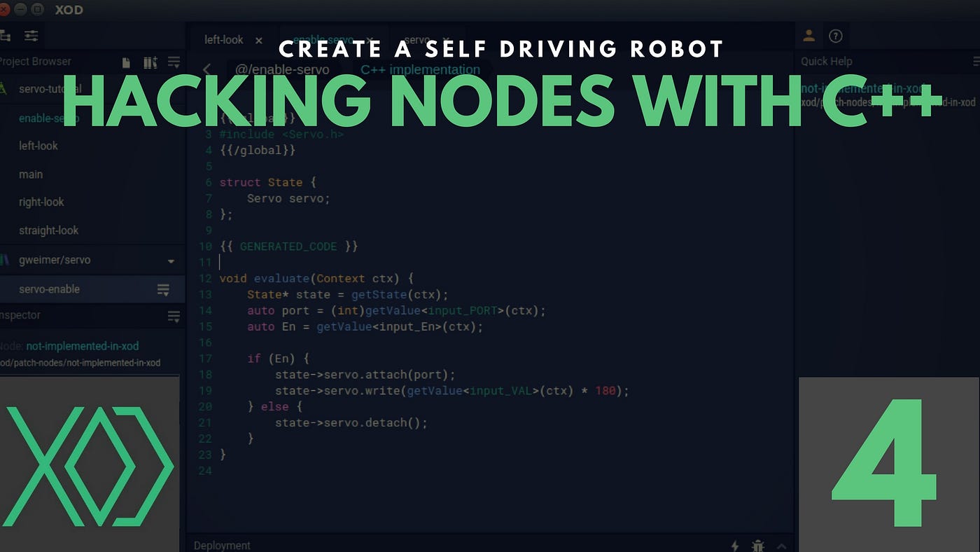Maximize the XOD window

[x=38, y=10]
